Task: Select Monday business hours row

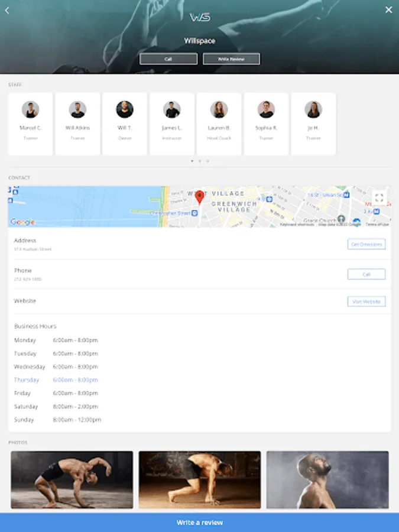Action: pos(56,340)
